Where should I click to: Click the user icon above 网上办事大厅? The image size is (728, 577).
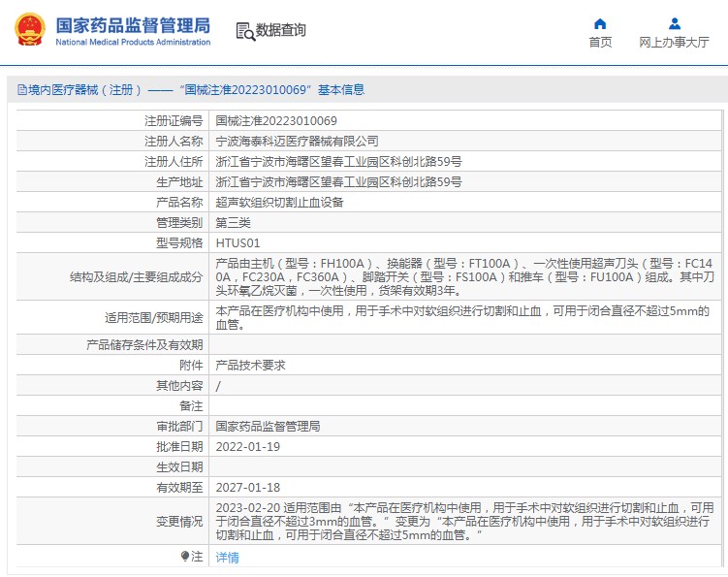tap(674, 23)
